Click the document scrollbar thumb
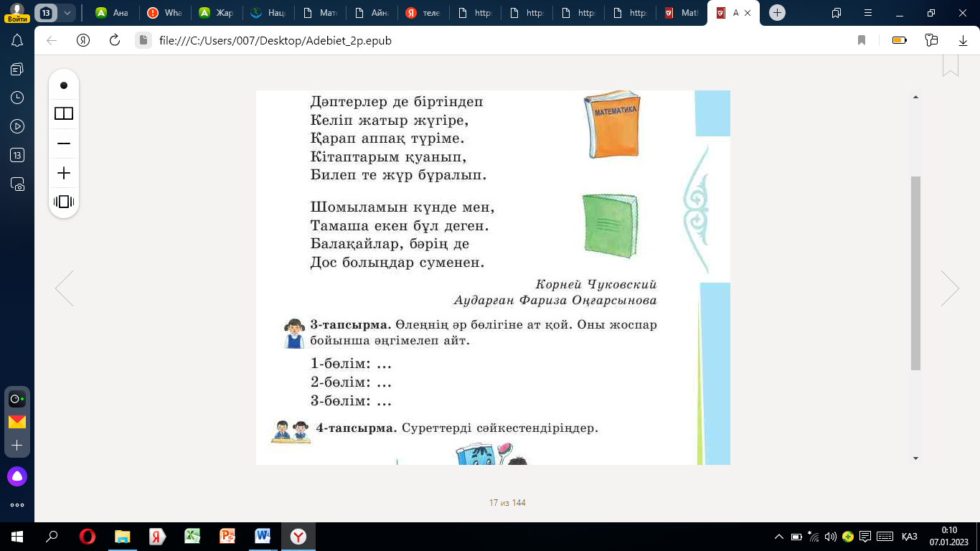Viewport: 980px width, 551px height. tap(915, 273)
